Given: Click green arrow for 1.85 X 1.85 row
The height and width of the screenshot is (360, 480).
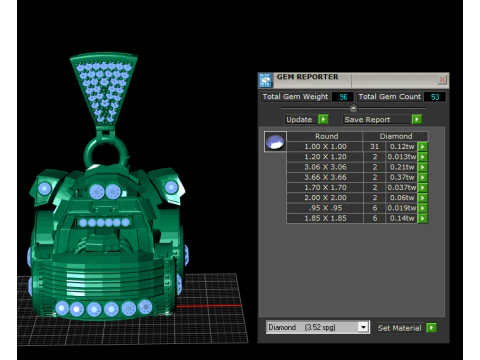Looking at the screenshot, I should [423, 219].
